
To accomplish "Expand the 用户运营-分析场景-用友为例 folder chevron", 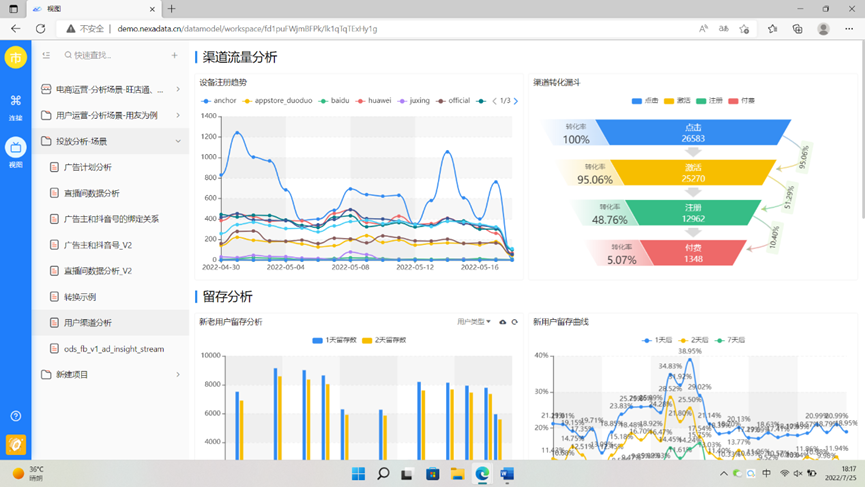I will click(x=178, y=115).
